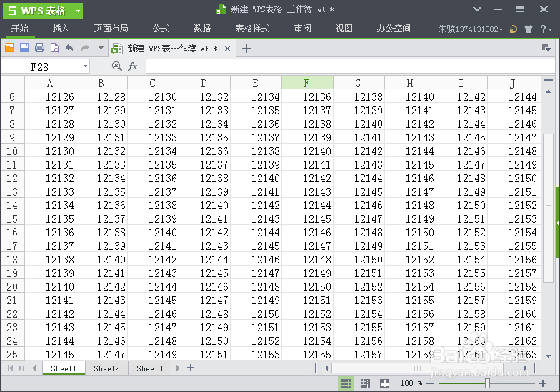Add a new document tab with plus
This screenshot has height=392, width=560.
[x=246, y=49]
